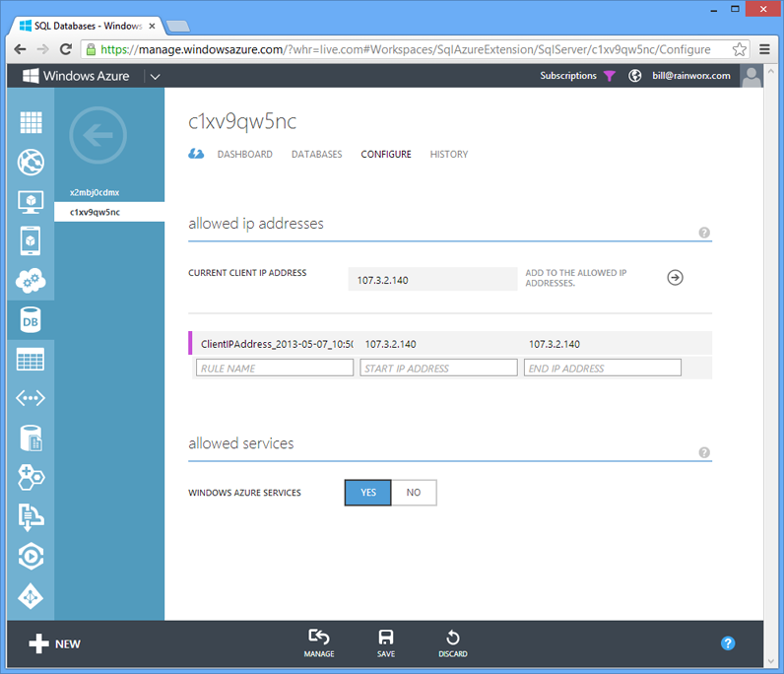Open a new browser tab
Viewport: 784px width, 674px height.
[x=177, y=26]
